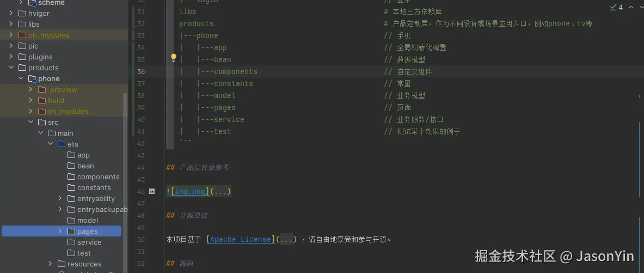Collapse the src folder
The width and height of the screenshot is (644, 273).
(x=30, y=122)
